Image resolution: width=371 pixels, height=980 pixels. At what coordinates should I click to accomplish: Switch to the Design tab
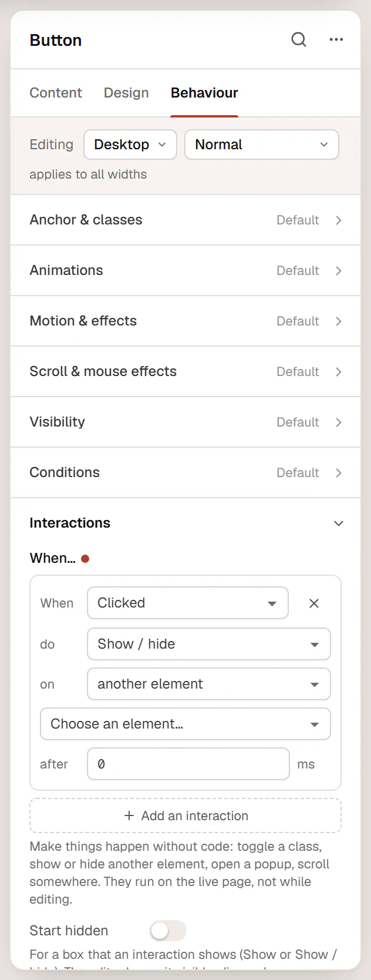pos(126,93)
